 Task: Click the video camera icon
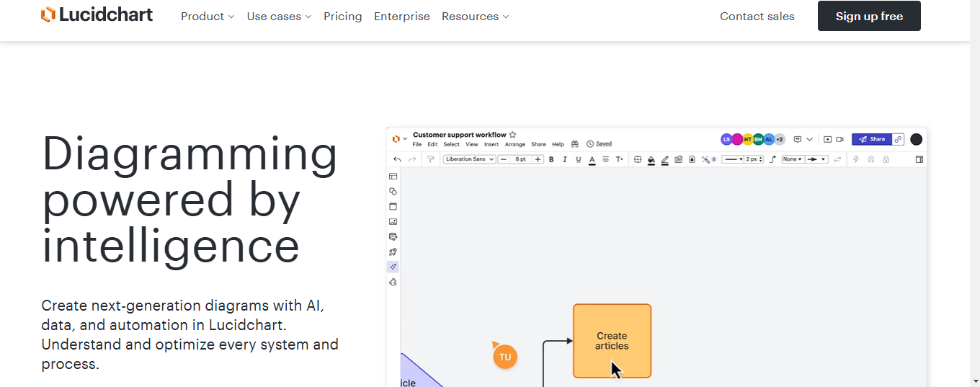click(x=839, y=139)
